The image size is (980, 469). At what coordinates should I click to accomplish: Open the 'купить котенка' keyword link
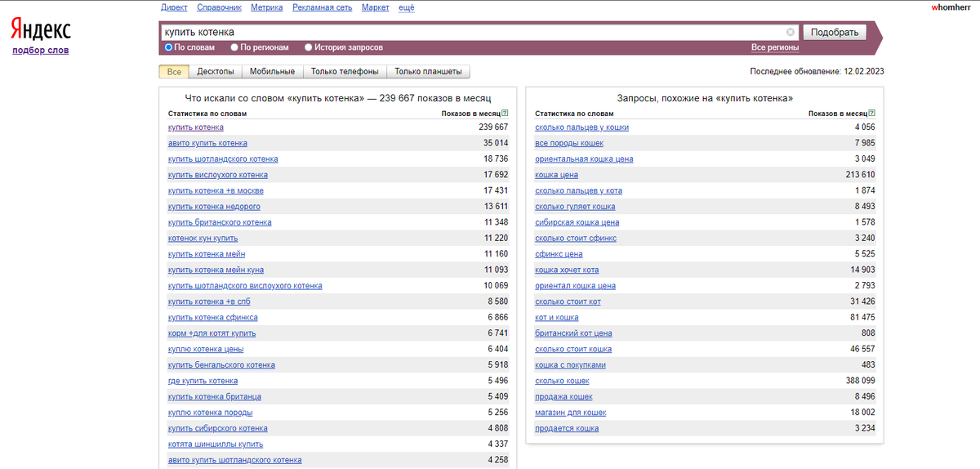196,127
